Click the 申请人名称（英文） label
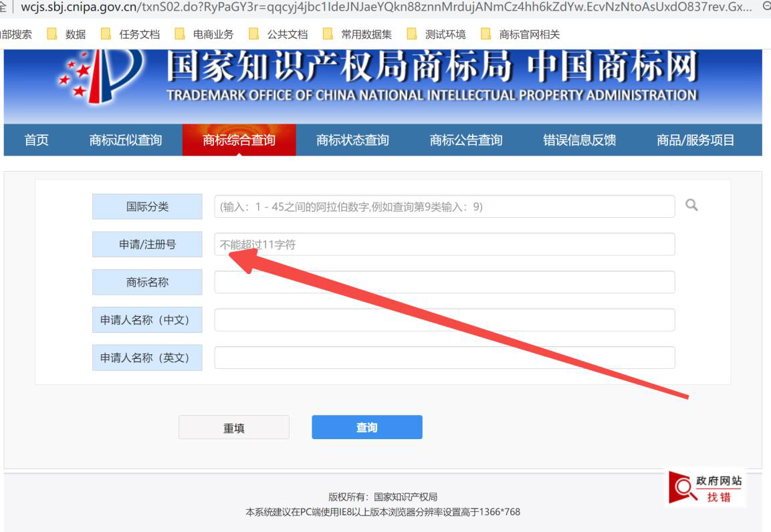Screen dimensions: 771x532 click(147, 358)
